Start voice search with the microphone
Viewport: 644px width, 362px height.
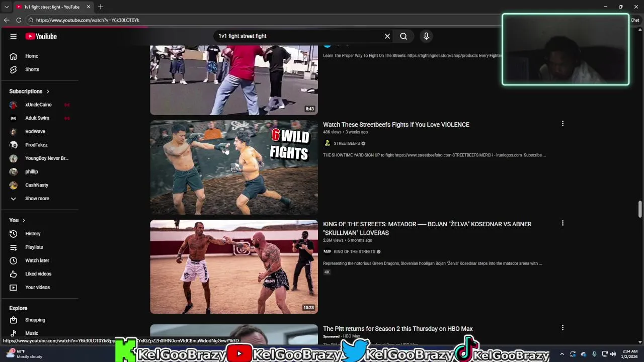pos(426,36)
